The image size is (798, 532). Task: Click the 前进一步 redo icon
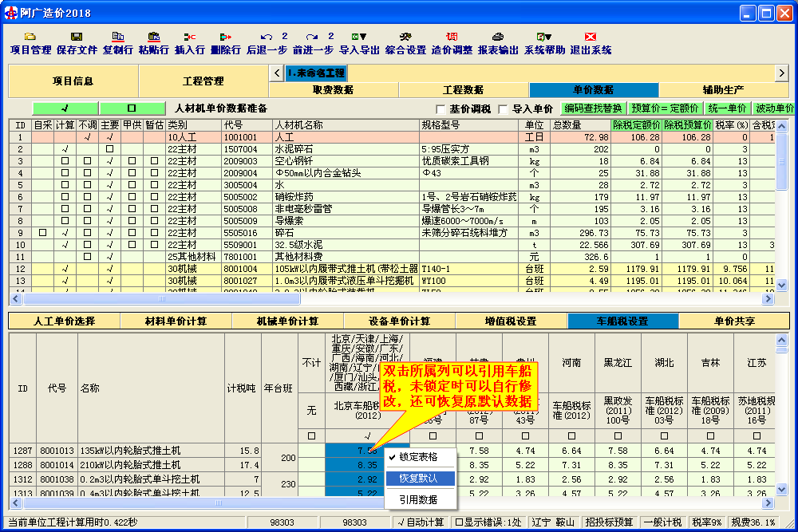(x=313, y=43)
